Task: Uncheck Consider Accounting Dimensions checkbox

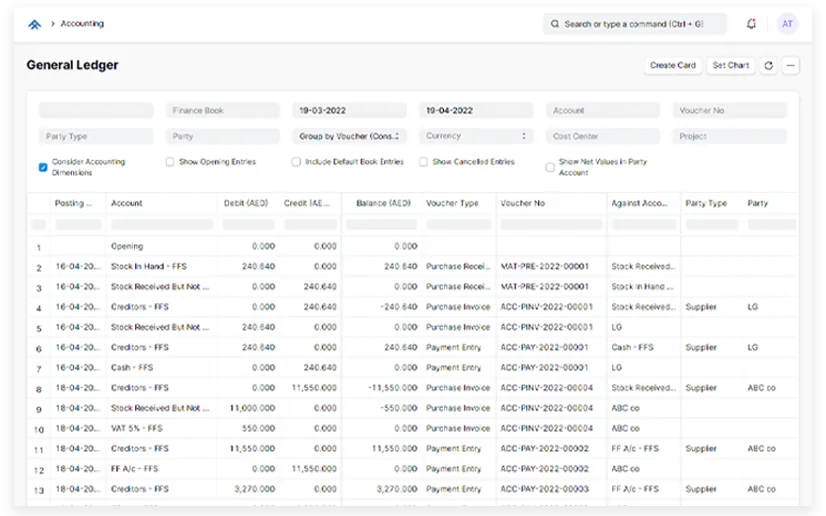Action: (43, 167)
